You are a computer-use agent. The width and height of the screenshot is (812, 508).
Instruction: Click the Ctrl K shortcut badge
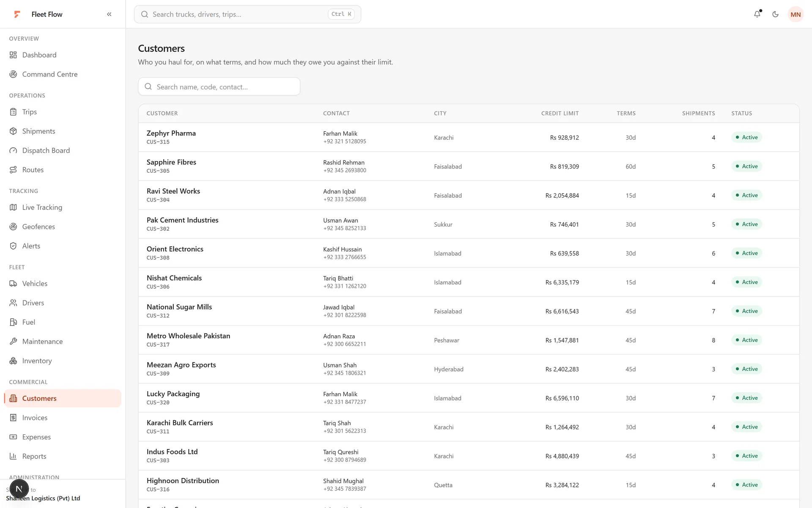click(341, 14)
